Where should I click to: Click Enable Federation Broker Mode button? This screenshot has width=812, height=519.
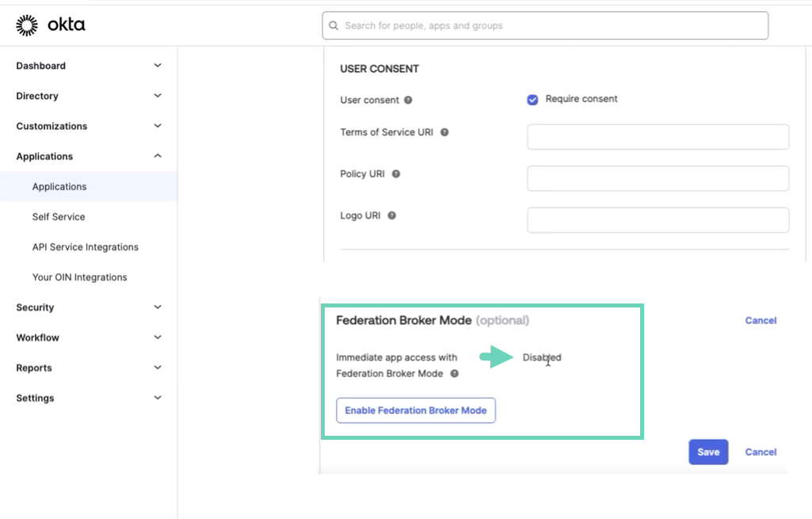[416, 410]
